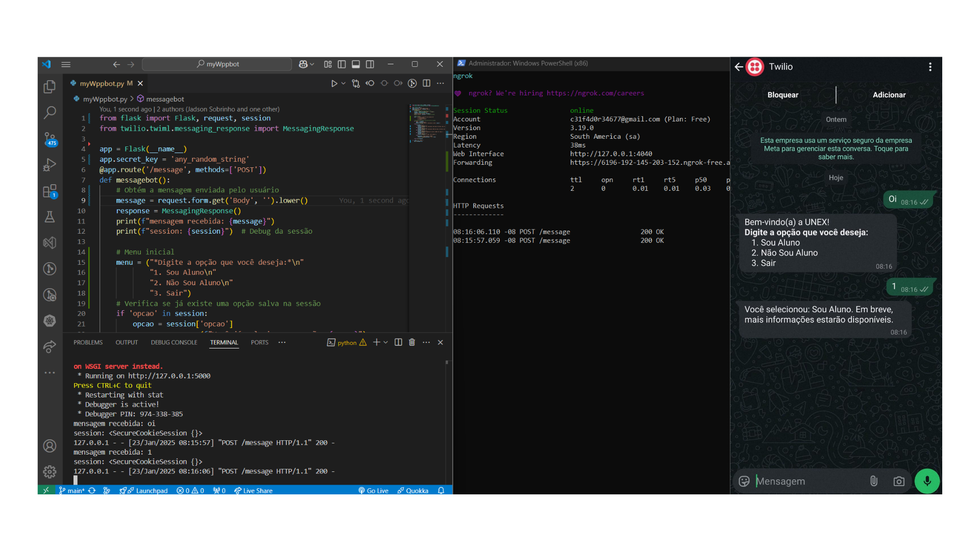Click the myWppbot search box in title bar

[217, 64]
